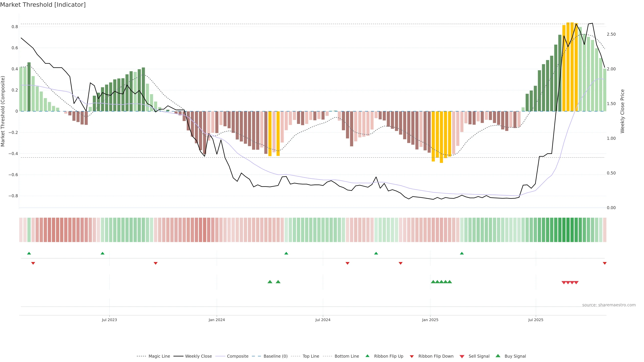
Task: Click the darkest green ribbon heatmap cell
Action: click(568, 230)
